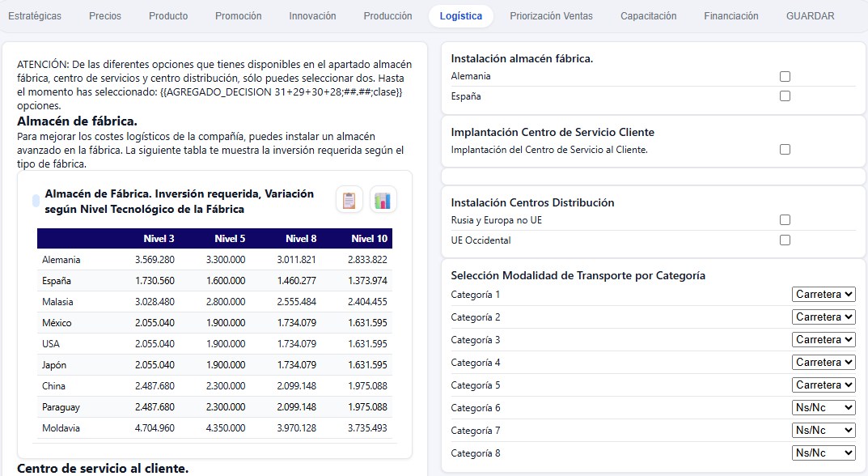This screenshot has height=476, width=868.
Task: Select the active Logística tab
Action: tap(461, 16)
